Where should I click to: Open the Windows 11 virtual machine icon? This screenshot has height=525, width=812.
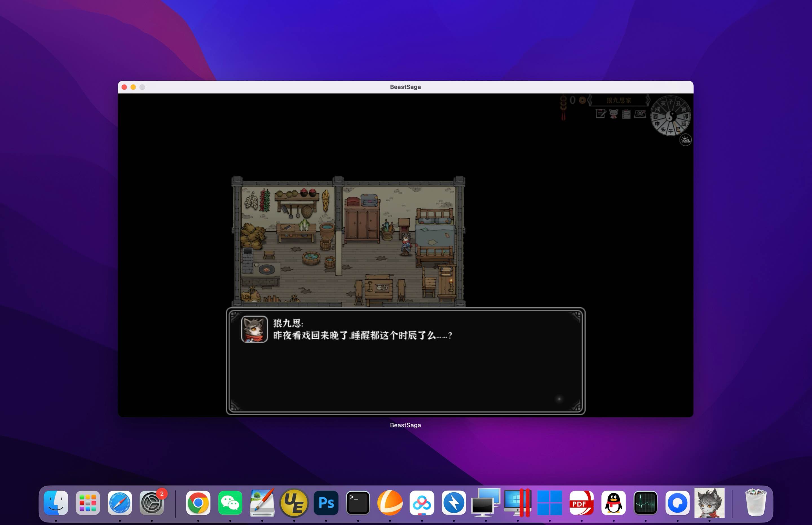(x=550, y=503)
